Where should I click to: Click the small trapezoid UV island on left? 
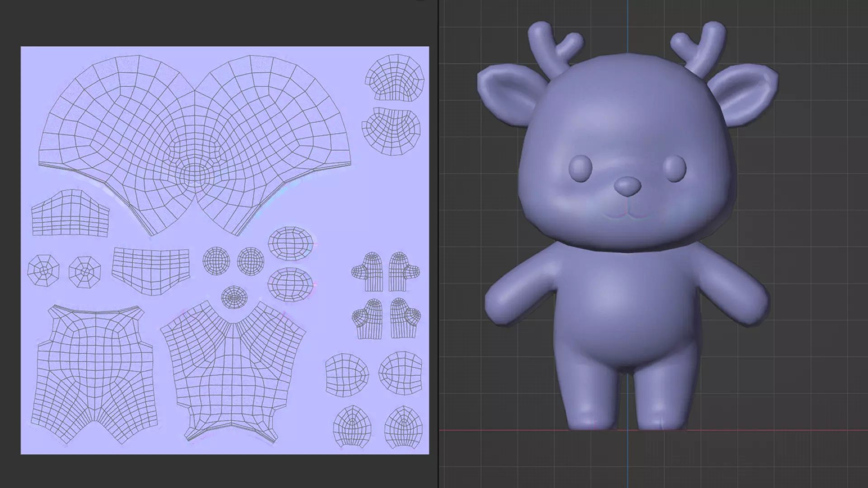(70, 214)
